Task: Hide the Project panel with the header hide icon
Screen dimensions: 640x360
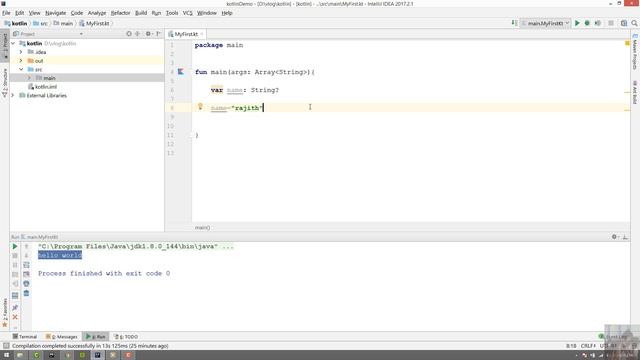Action: [x=158, y=34]
